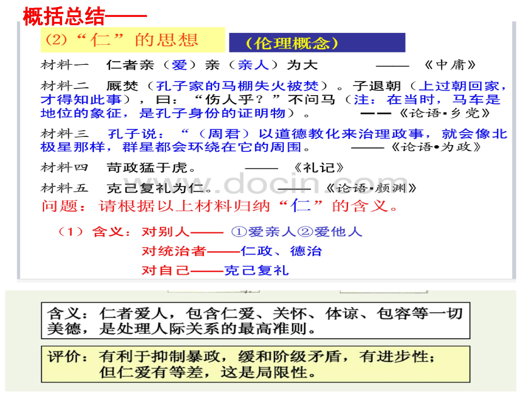Image resolution: width=532 pixels, height=399 pixels.
Task: Click the blue text 克己复礼 after 对自己
Action: [x=256, y=270]
